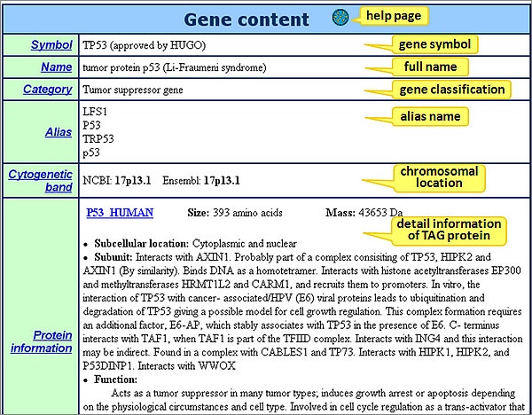This screenshot has height=415, width=532.
Task: Click the 'Tumor suppressor gene' category value
Action: pyautogui.click(x=133, y=90)
